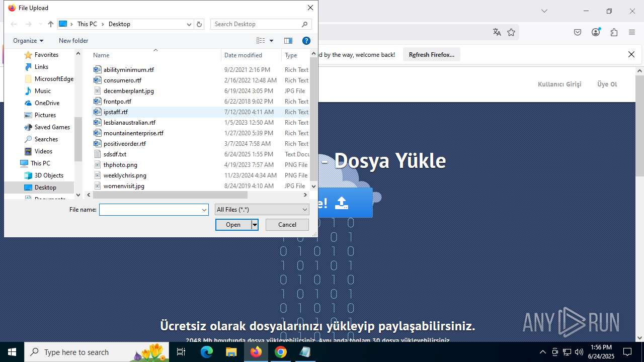Open the Firefox account icon
Image resolution: width=644 pixels, height=362 pixels.
coord(596,32)
